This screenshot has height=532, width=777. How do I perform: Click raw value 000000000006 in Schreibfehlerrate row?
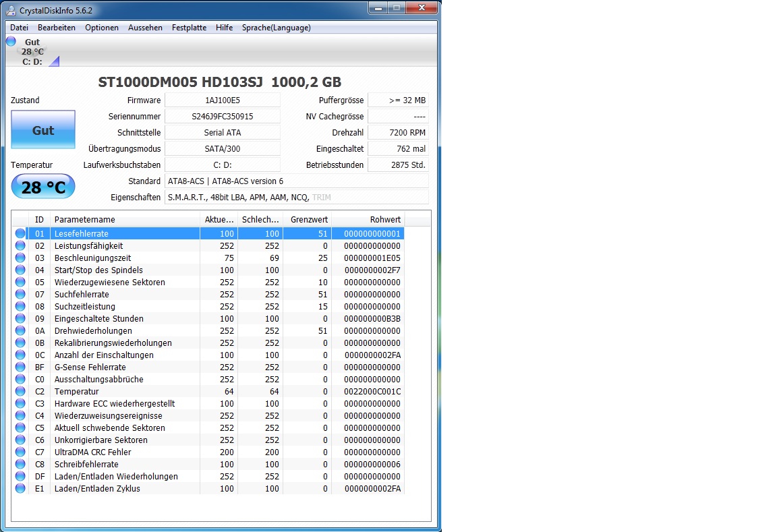pyautogui.click(x=372, y=464)
